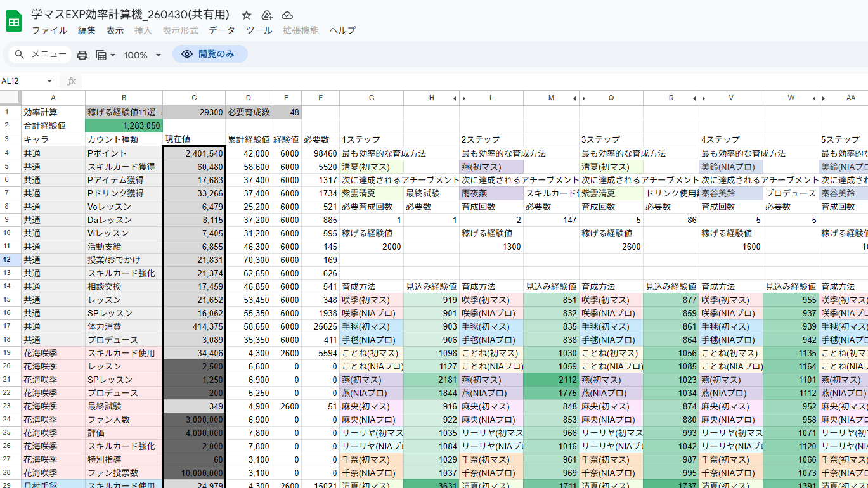Select column C header
Viewport: 868px width, 488px height.
click(194, 98)
